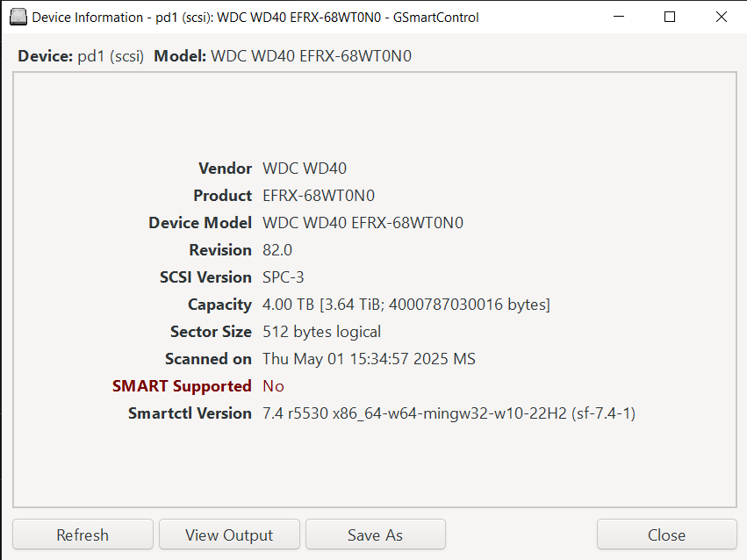Click the Smartctl Version label

pos(190,413)
